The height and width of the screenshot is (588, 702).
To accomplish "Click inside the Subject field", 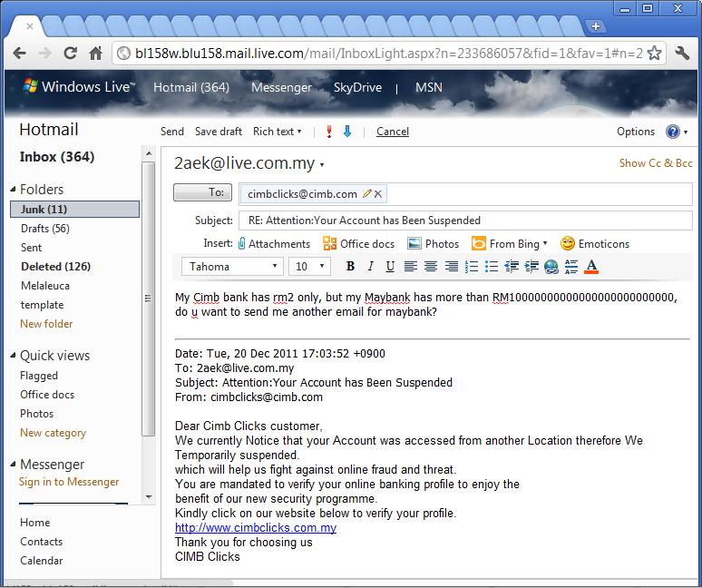I will pos(465,220).
